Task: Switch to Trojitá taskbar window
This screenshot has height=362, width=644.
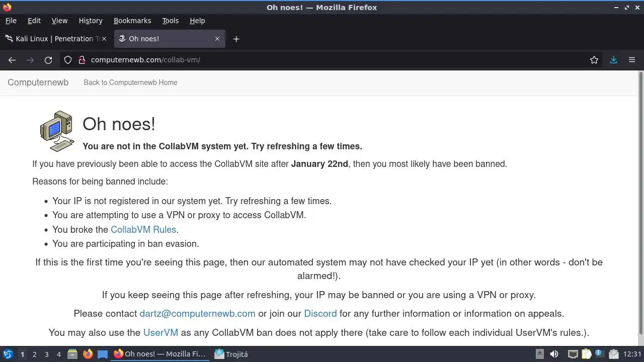Action: pyautogui.click(x=231, y=354)
